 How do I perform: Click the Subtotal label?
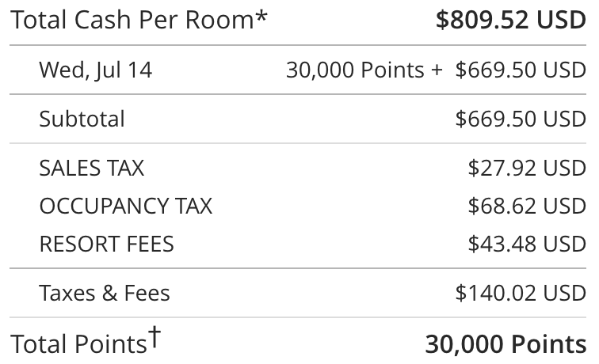tap(82, 119)
